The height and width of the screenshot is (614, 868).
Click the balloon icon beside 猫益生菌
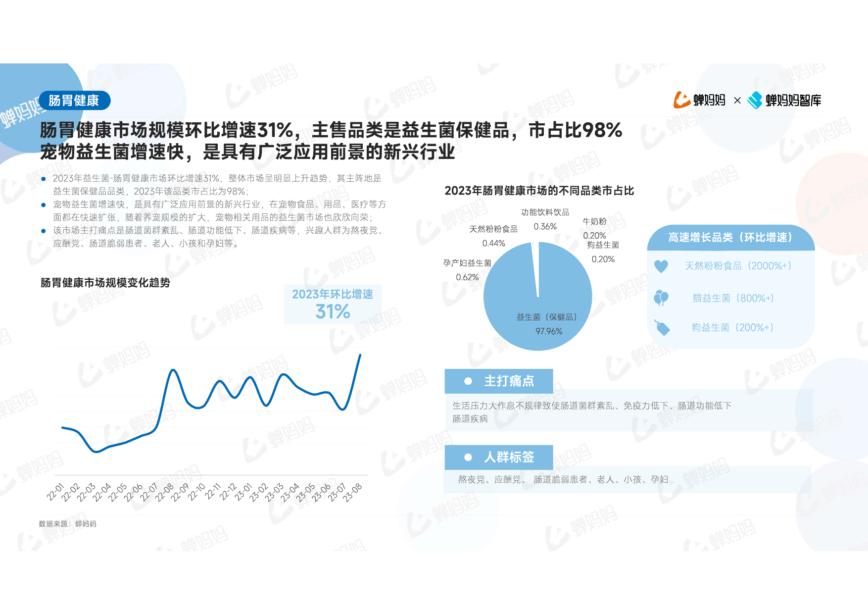(x=661, y=298)
